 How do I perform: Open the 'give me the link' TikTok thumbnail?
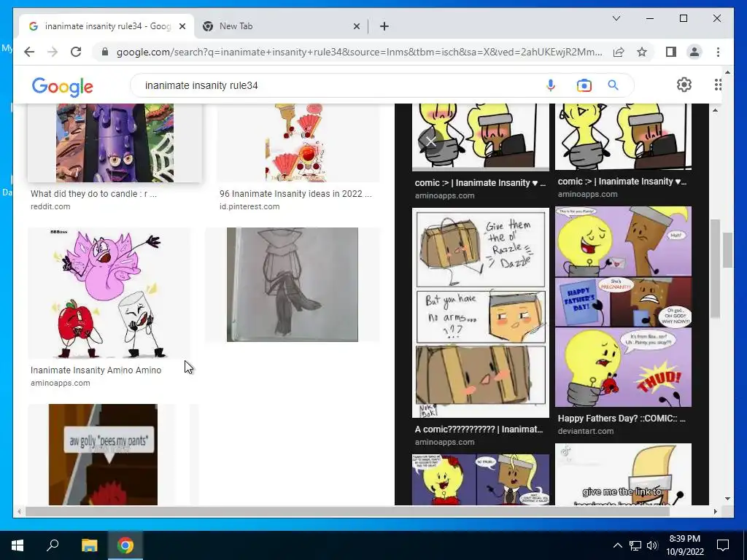(x=623, y=474)
